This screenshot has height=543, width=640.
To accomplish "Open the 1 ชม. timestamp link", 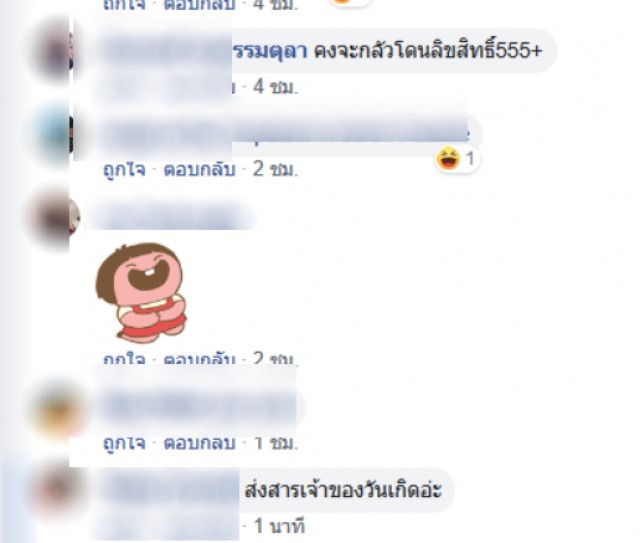I will coord(275,443).
